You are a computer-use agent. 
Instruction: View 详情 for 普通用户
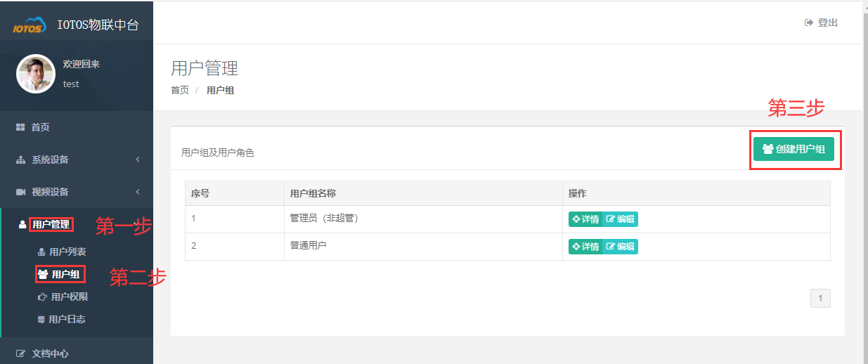coord(585,247)
